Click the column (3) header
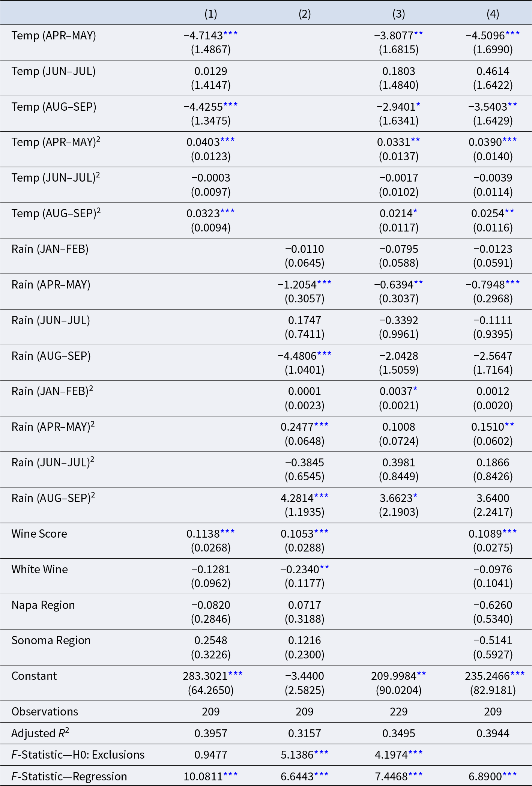Image resolution: width=532 pixels, height=786 pixels. click(x=398, y=14)
